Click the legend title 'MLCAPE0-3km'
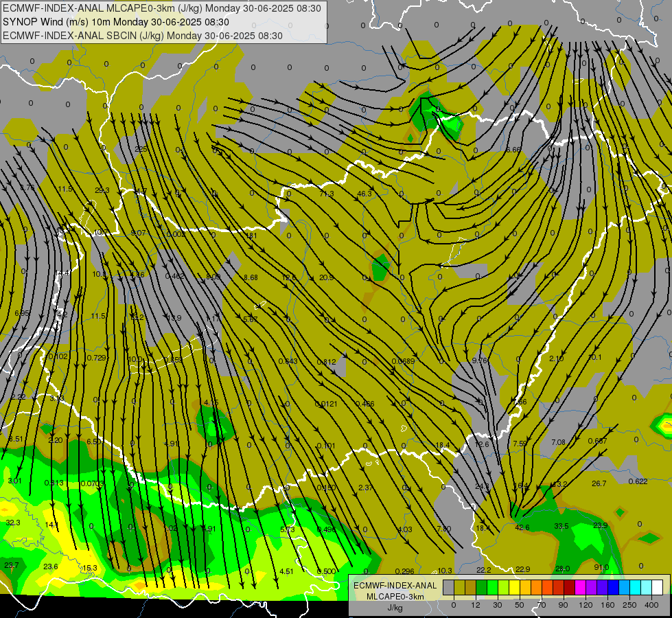Image resolution: width=672 pixels, height=618 pixels. coord(395,597)
